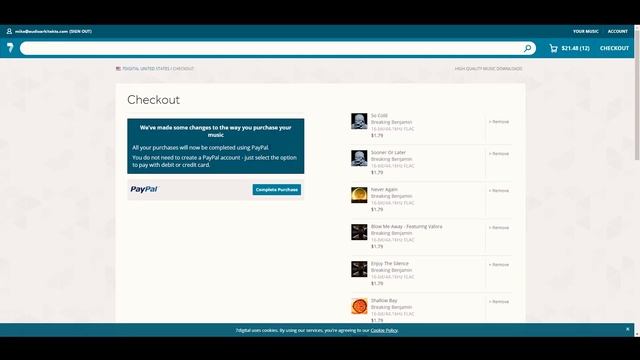Screen dimensions: 640x360
Task: Click Blow Me Away album thumbnail
Action: pos(359,232)
